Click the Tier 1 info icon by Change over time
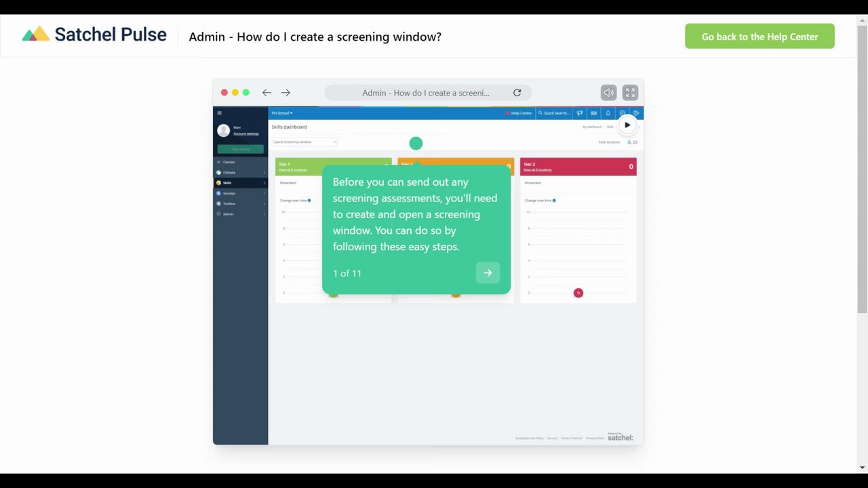868x488 pixels. click(309, 201)
